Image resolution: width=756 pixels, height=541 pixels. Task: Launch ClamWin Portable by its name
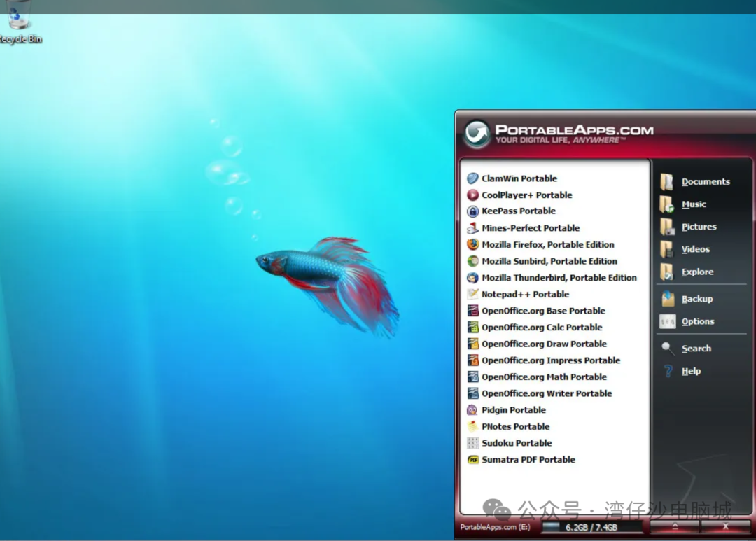coord(519,178)
